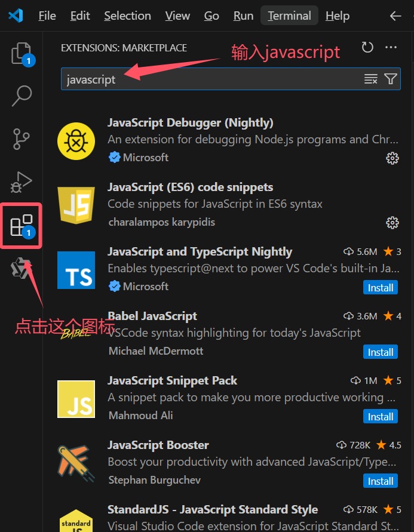Install JavaScript Snippet Pack extension
The width and height of the screenshot is (414, 532).
[x=381, y=417]
